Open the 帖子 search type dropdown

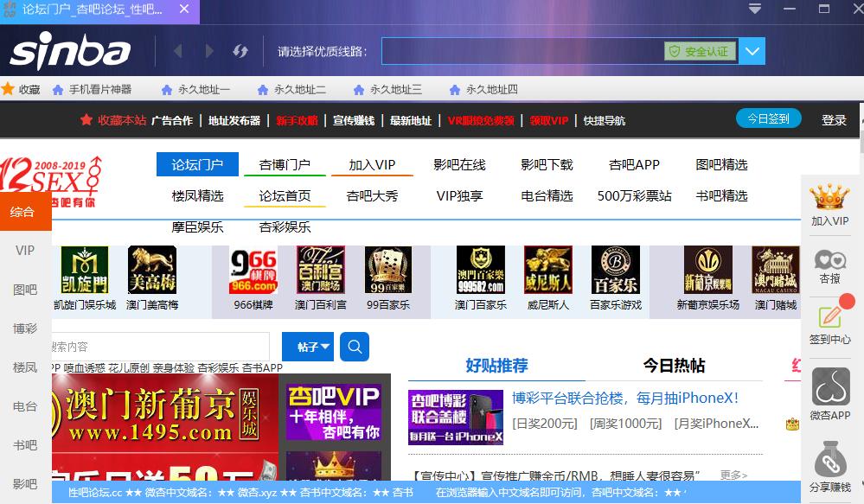tap(308, 347)
